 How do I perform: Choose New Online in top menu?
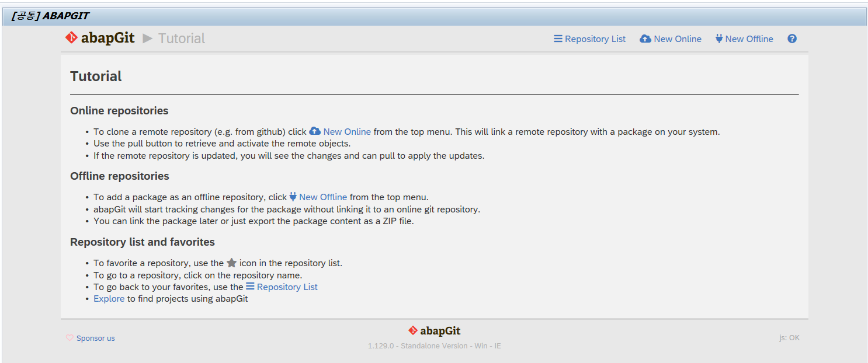671,39
